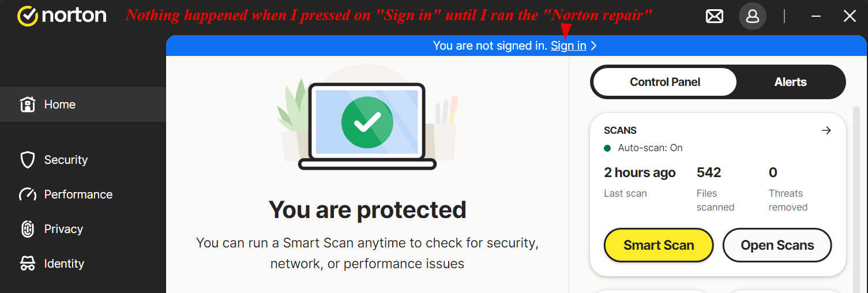The height and width of the screenshot is (293, 868).
Task: Open the envelope messages icon
Action: tap(715, 16)
